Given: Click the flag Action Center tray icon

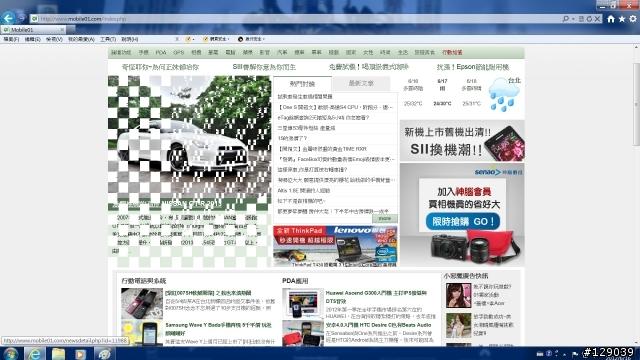Looking at the screenshot, I should tap(575, 354).
